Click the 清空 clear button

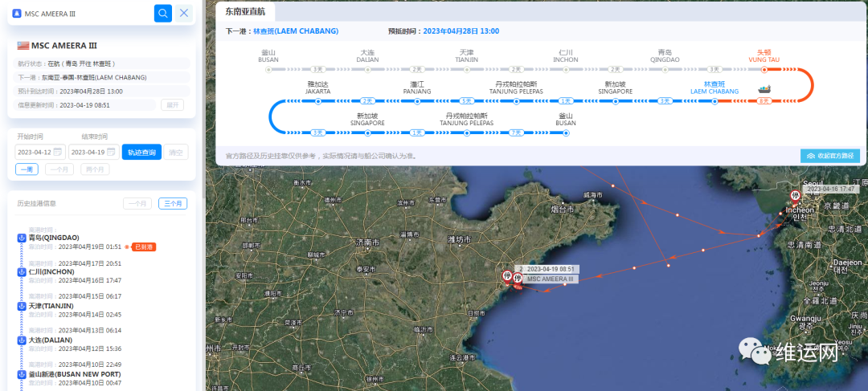[x=178, y=153]
